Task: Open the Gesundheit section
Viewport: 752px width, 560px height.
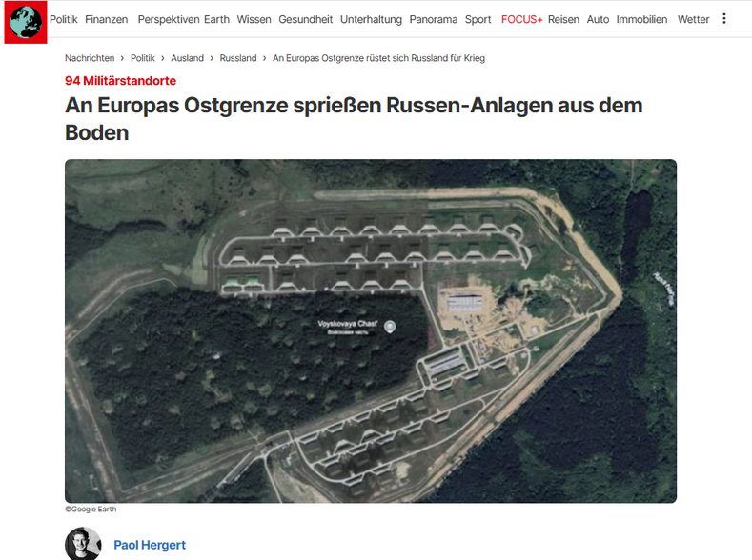Action: 306,19
